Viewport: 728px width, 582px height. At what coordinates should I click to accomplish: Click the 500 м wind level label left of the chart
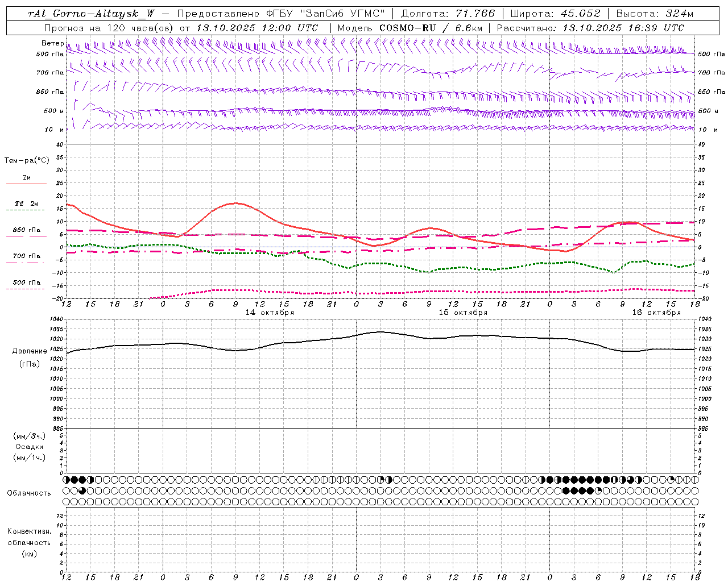coord(55,111)
